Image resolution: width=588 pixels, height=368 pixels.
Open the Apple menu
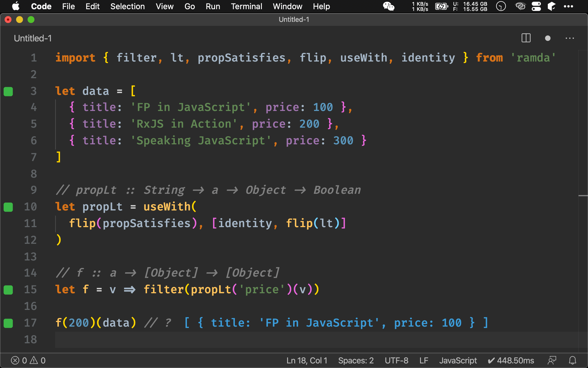(x=16, y=6)
